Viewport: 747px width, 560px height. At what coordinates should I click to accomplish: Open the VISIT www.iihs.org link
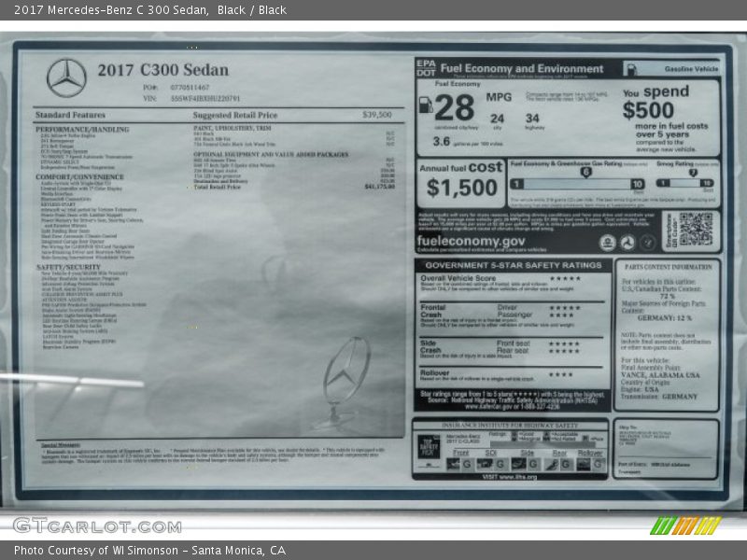509,477
